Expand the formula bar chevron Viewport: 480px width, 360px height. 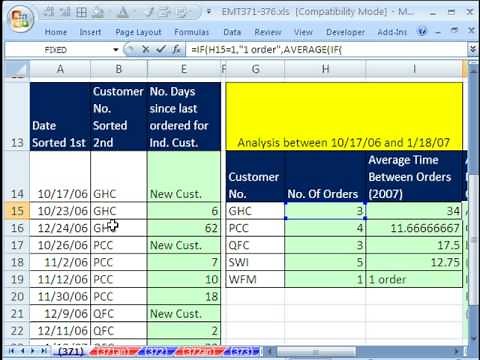(472, 50)
